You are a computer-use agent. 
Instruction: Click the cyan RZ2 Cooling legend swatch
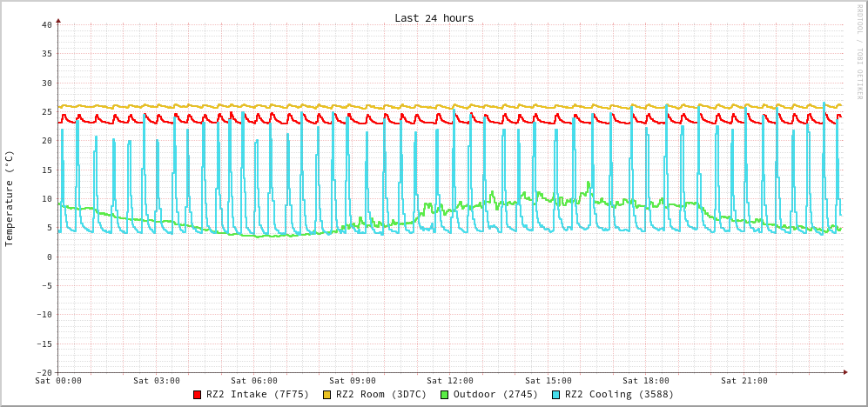tap(556, 395)
